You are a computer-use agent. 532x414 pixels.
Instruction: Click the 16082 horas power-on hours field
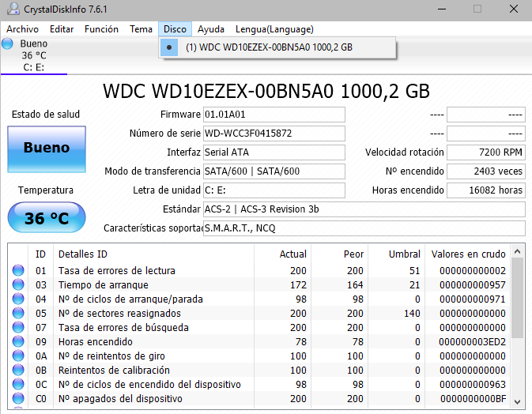[x=486, y=190]
